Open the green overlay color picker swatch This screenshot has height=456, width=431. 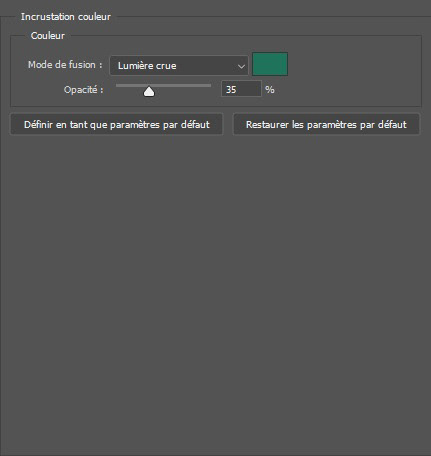tap(270, 64)
